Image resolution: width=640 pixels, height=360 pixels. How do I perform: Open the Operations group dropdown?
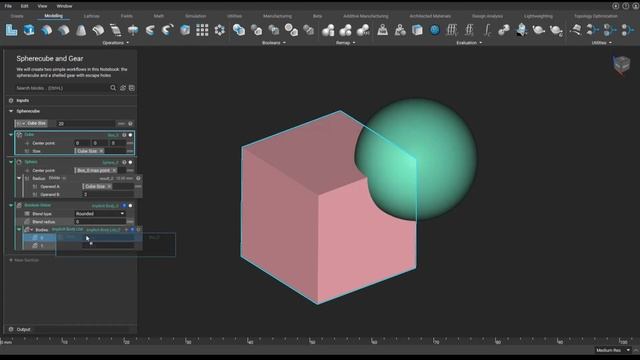pos(116,43)
